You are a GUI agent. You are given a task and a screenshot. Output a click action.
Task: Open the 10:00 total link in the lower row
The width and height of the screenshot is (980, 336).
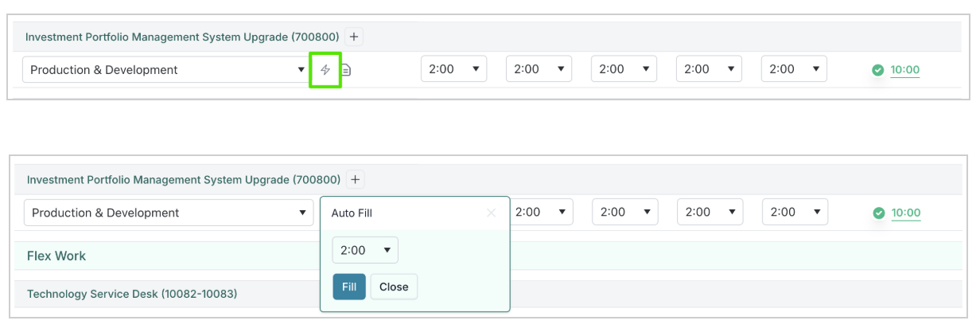[906, 213]
